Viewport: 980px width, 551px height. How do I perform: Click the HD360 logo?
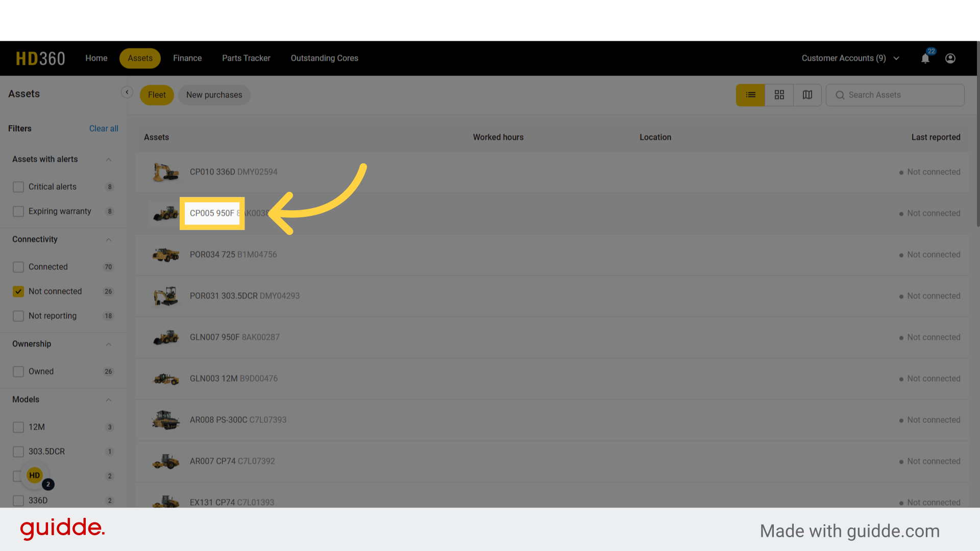40,58
